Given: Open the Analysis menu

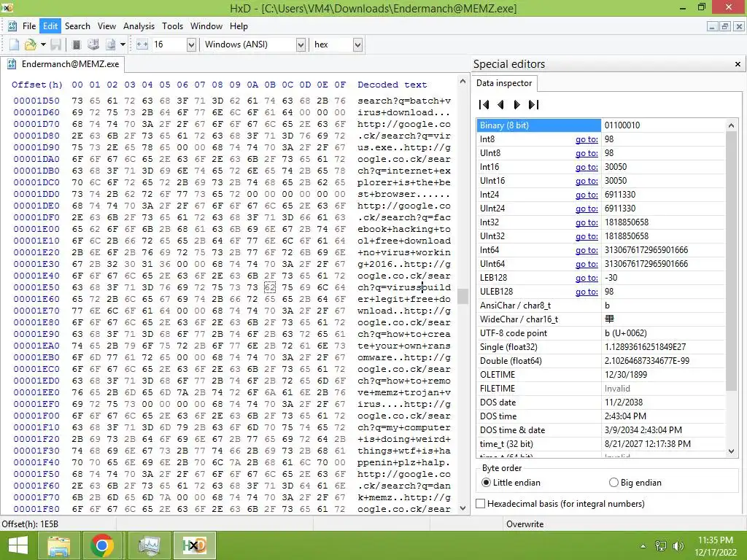Looking at the screenshot, I should tap(139, 26).
